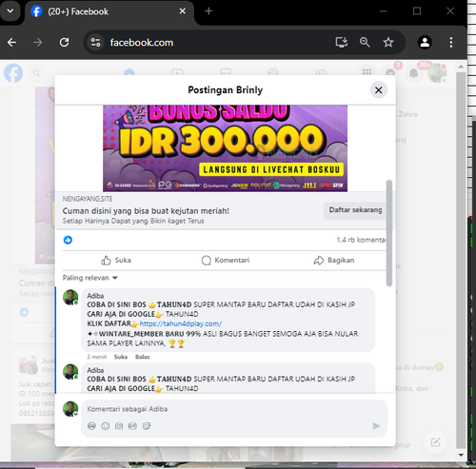Open Adiba's avatar on second comment
This screenshot has width=476, height=469.
pyautogui.click(x=70, y=371)
